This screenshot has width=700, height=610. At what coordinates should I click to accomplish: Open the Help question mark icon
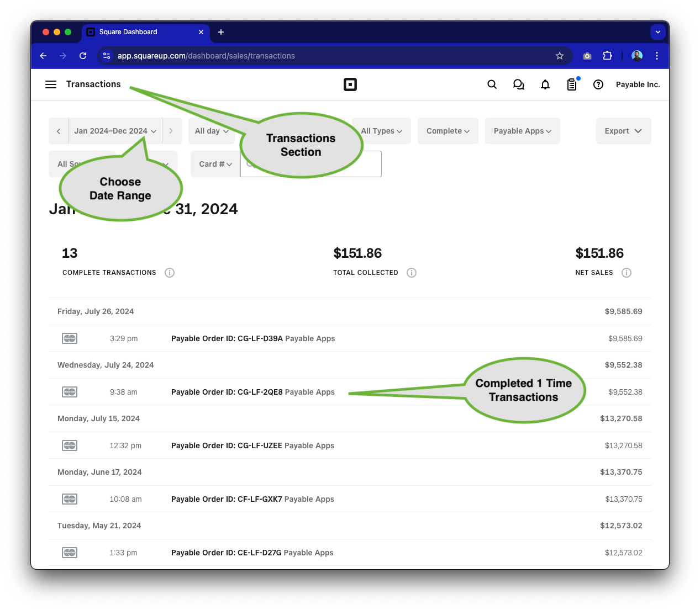click(x=598, y=84)
